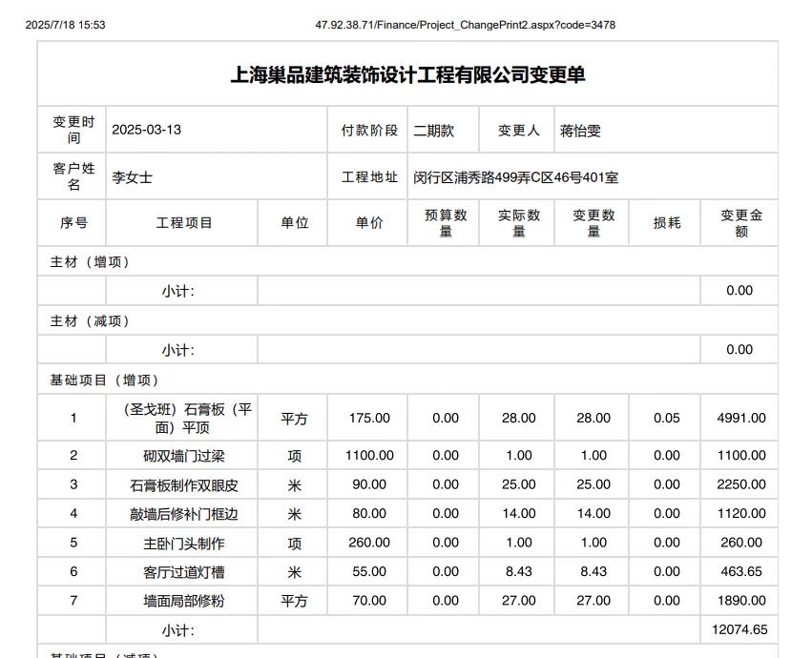Click the subtotal amount 12074.65
Screen dimensions: 812x658
[x=739, y=630]
